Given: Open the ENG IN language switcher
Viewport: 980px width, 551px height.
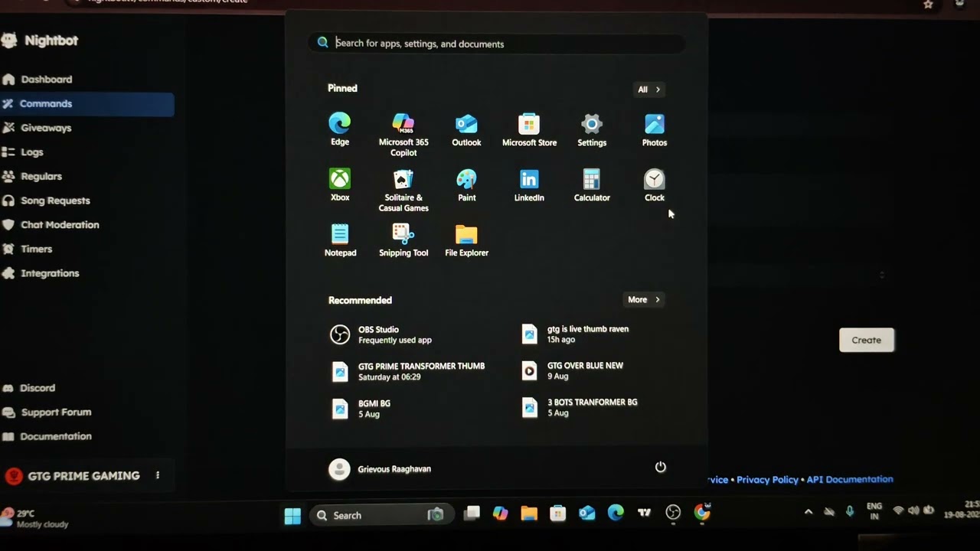Looking at the screenshot, I should click(874, 511).
